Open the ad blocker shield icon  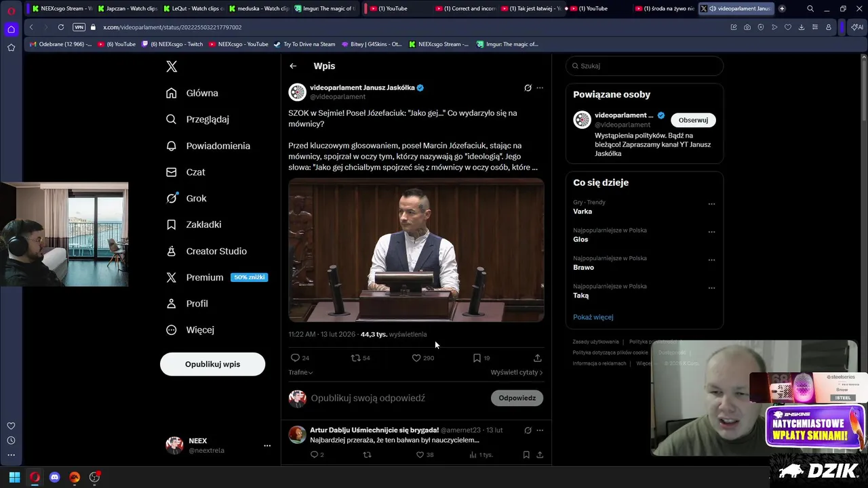pyautogui.click(x=760, y=27)
